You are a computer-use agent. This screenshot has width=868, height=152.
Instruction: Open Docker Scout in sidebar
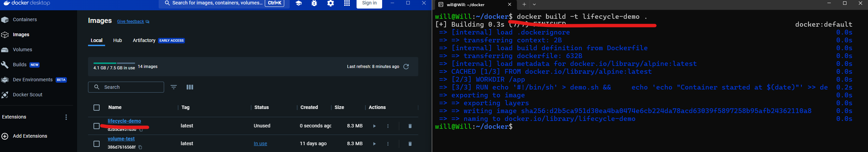[27, 95]
